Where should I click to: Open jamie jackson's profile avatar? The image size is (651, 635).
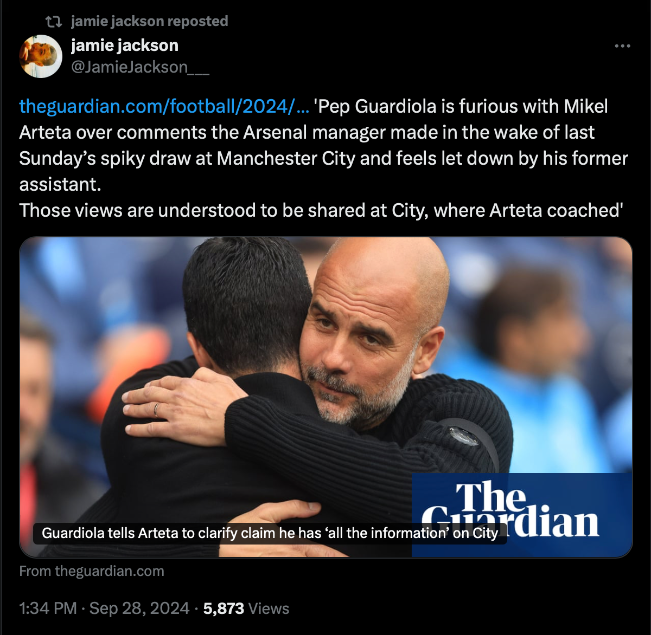pos(41,56)
